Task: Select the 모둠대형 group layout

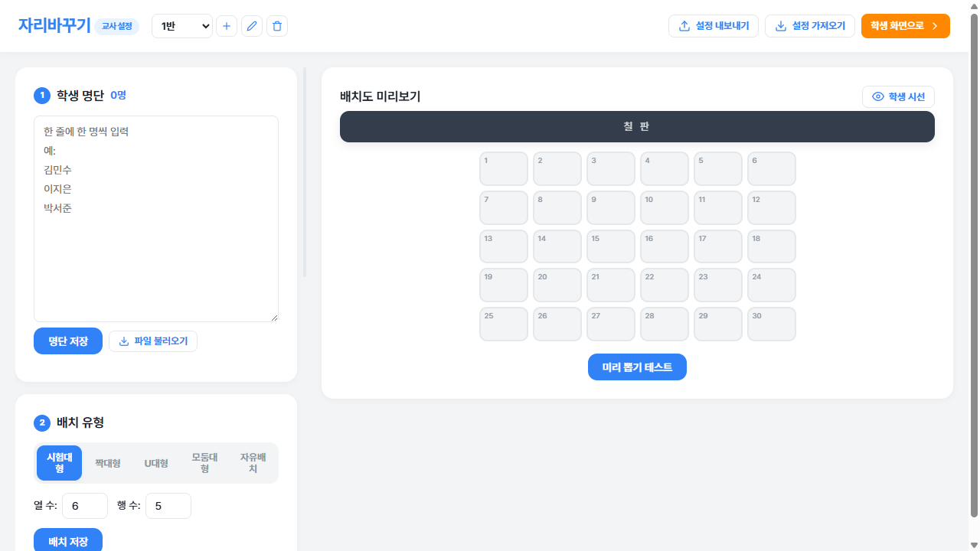Action: (204, 463)
